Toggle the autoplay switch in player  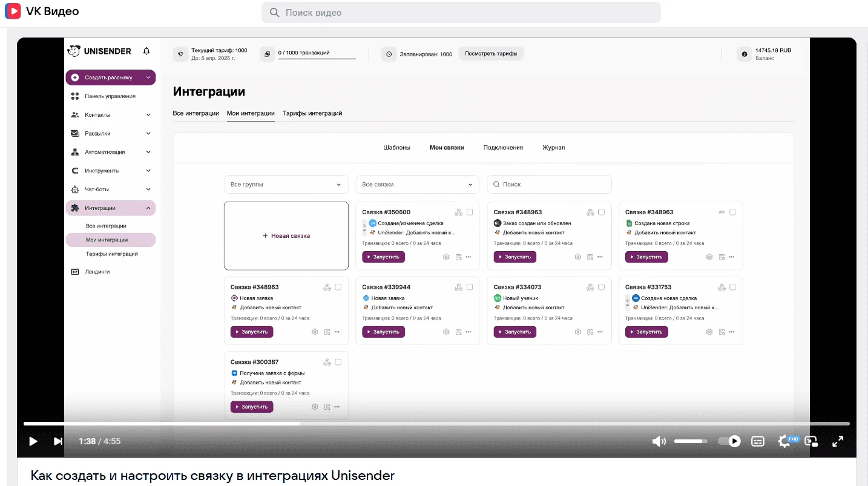729,441
